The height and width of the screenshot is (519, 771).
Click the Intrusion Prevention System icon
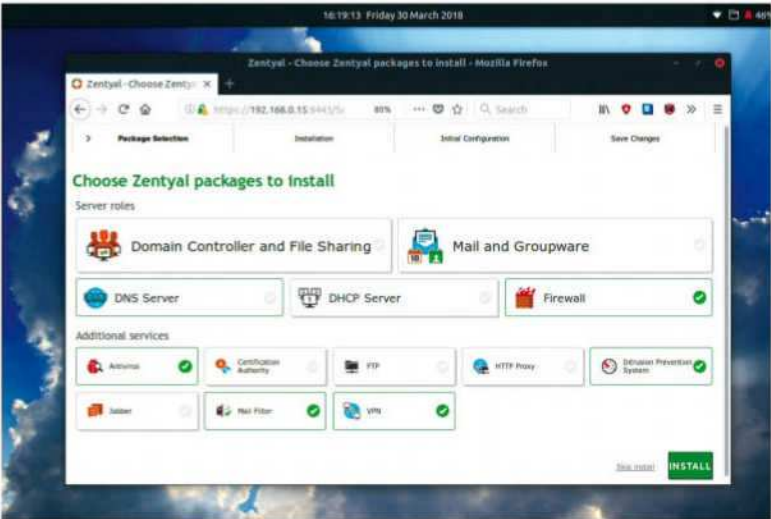click(x=609, y=366)
